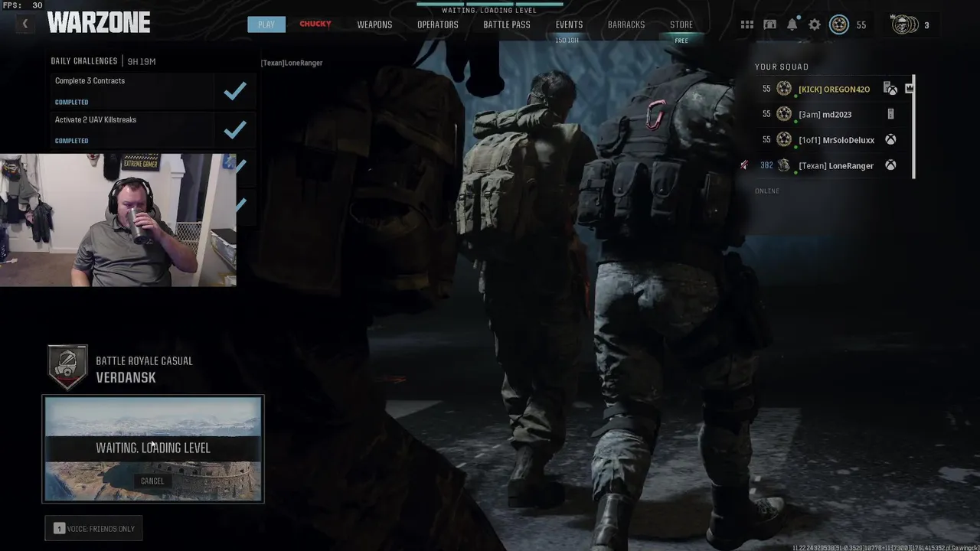Click Voice: Friends Only button
The image size is (980, 551).
click(94, 528)
